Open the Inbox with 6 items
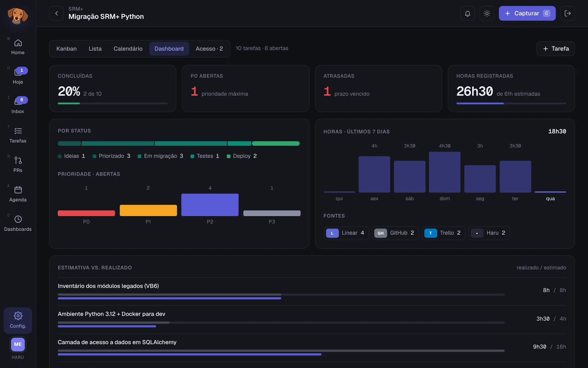Image resolution: width=588 pixels, height=368 pixels. click(x=18, y=106)
